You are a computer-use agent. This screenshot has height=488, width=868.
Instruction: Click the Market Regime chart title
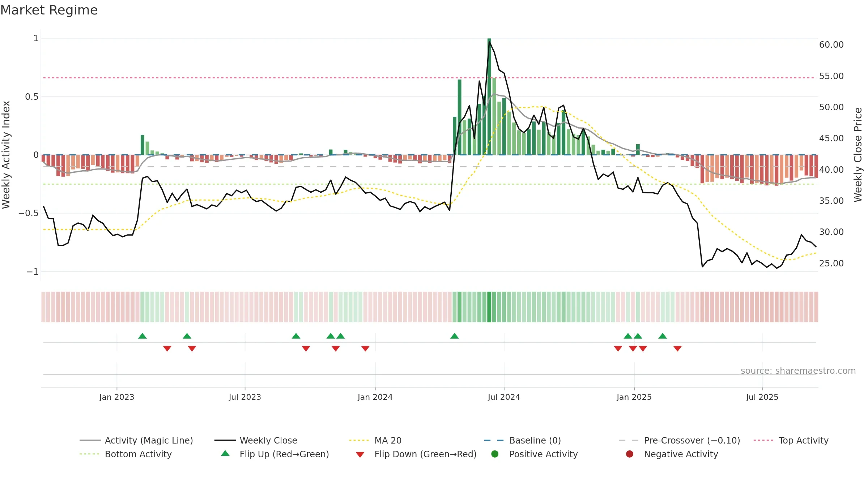point(49,10)
